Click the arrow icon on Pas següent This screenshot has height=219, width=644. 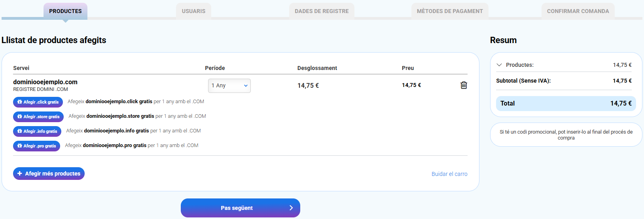tap(291, 208)
